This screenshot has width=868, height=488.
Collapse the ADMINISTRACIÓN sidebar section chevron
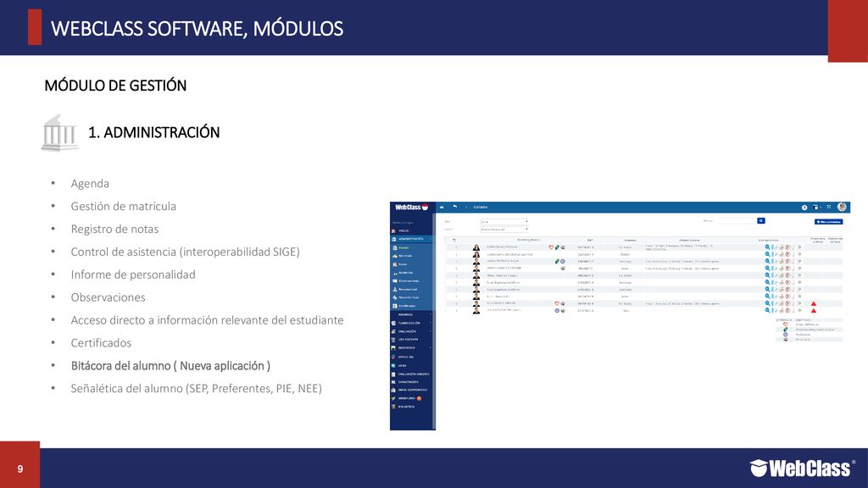tap(431, 239)
